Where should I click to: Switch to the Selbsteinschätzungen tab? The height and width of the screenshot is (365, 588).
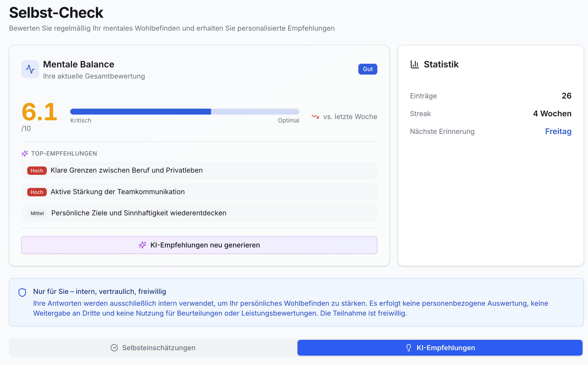click(x=153, y=348)
